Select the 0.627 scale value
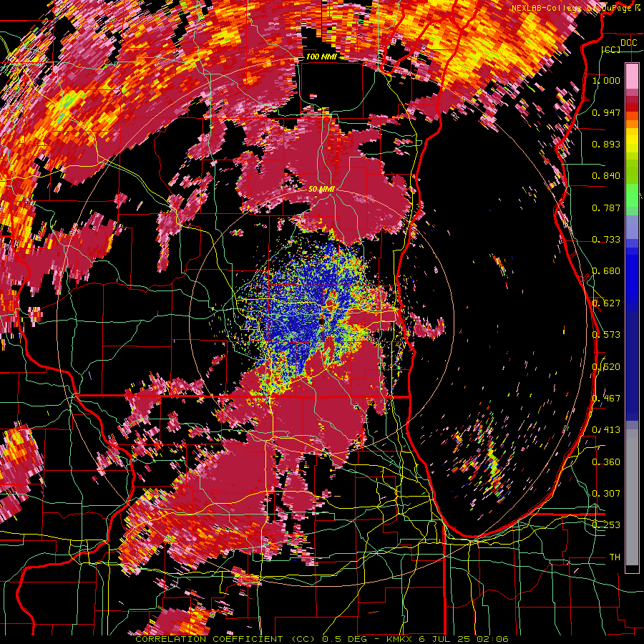Image resolution: width=644 pixels, height=644 pixels. pos(606,303)
